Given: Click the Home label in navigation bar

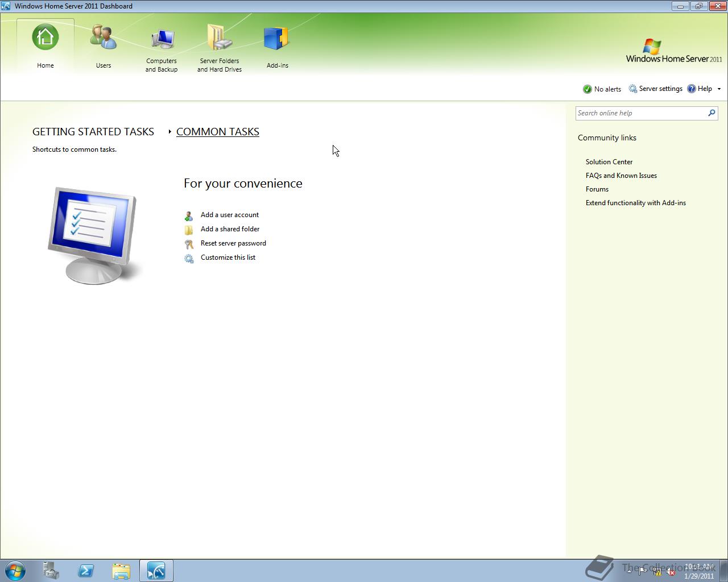Looking at the screenshot, I should click(45, 65).
